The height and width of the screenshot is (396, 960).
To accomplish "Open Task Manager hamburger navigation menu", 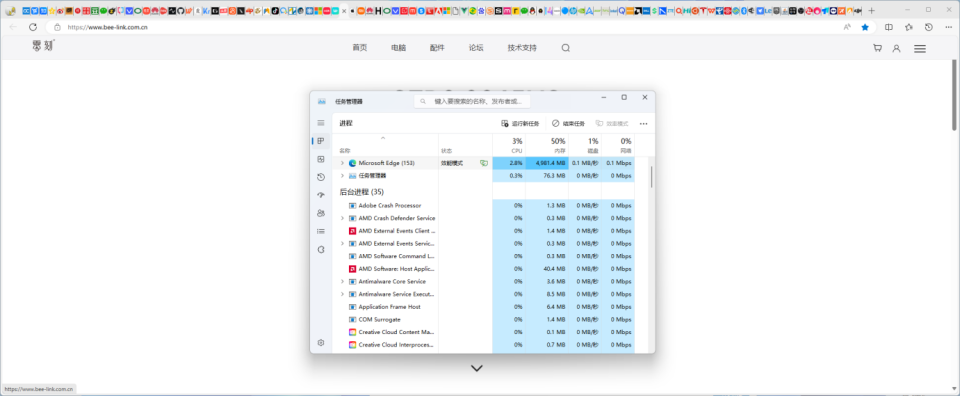I will point(321,123).
